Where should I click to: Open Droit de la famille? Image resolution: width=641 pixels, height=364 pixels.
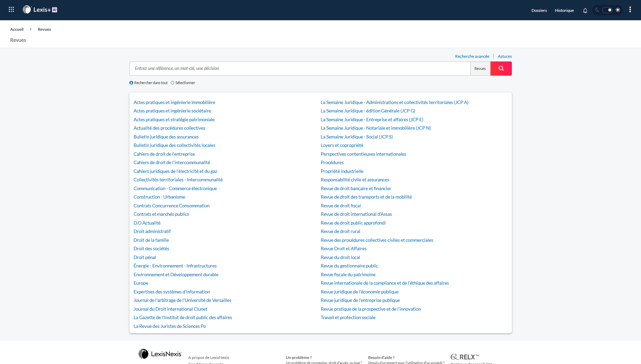coord(151,240)
